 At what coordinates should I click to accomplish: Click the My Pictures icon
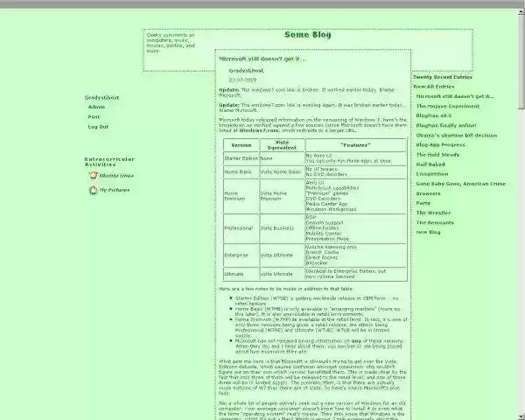tap(93, 190)
